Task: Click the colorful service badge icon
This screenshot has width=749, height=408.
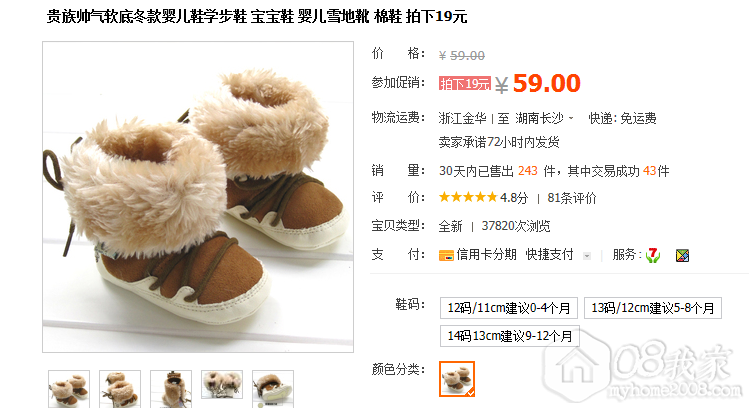Action: [682, 256]
